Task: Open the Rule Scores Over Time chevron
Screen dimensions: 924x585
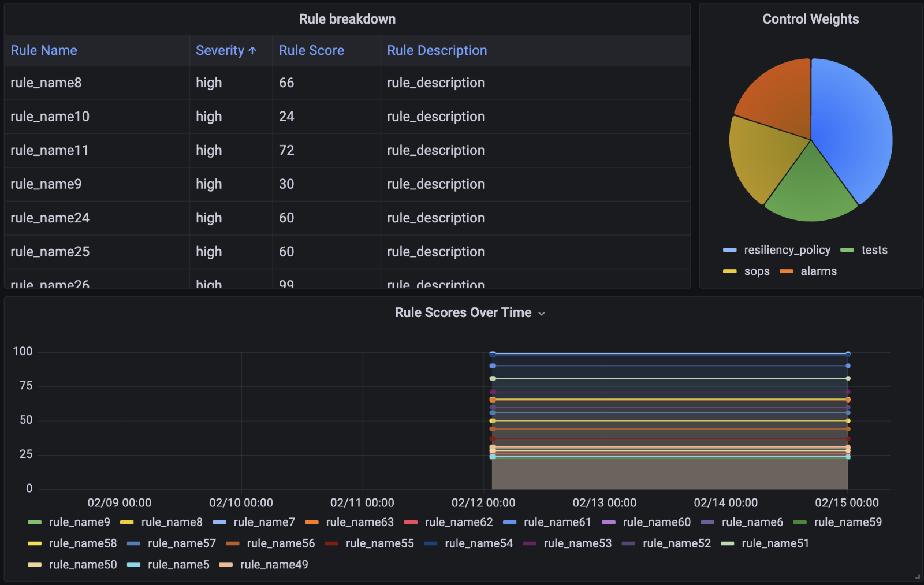Action: 542,314
